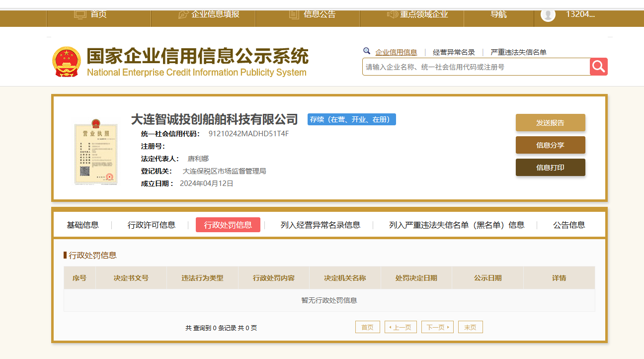The width and height of the screenshot is (644, 359).
Task: Focus the enterprise name search field
Action: (476, 67)
